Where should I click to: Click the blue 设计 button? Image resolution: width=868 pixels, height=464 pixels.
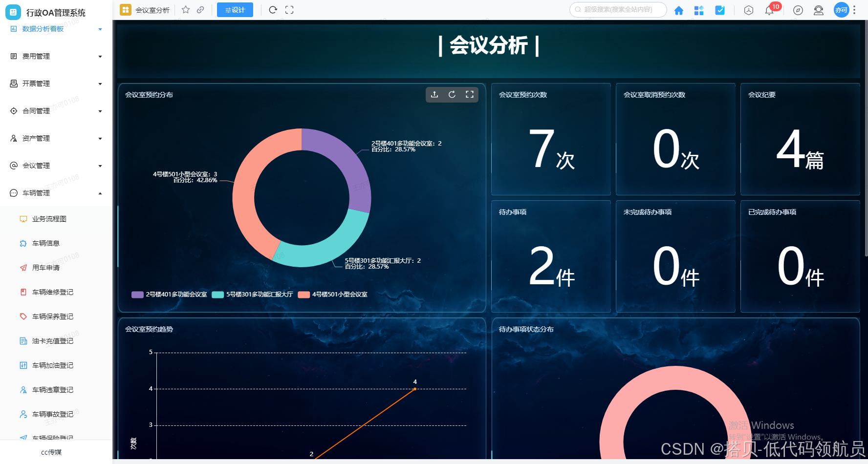point(235,9)
